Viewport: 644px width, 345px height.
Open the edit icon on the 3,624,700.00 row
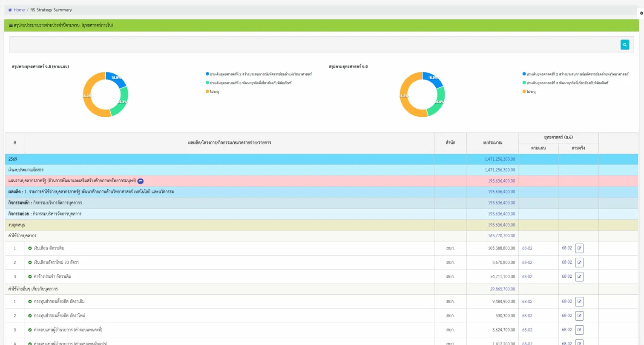579,330
